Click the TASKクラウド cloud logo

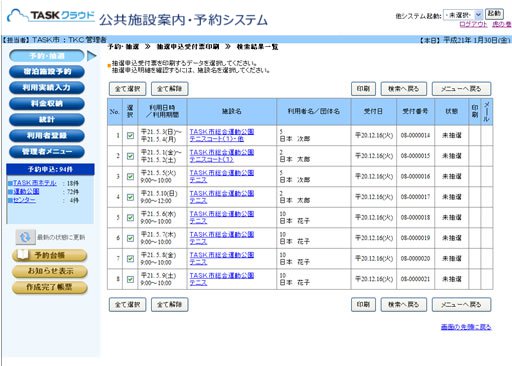tap(51, 16)
